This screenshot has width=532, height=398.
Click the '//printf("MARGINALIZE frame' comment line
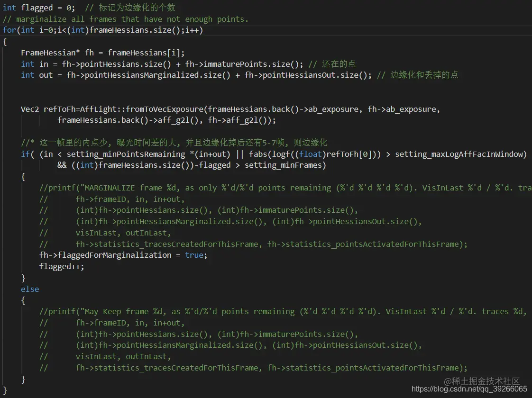click(285, 188)
